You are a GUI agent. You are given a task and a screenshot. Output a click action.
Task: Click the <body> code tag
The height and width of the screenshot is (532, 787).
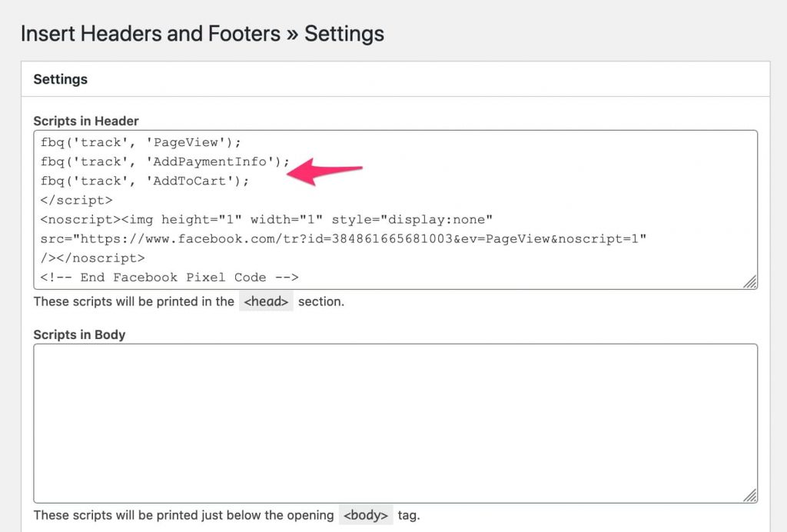point(366,515)
